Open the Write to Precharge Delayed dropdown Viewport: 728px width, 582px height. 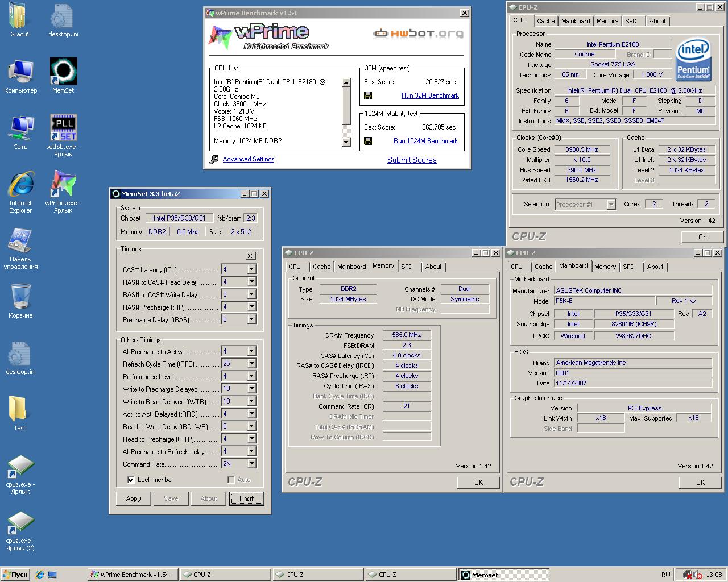tap(251, 389)
